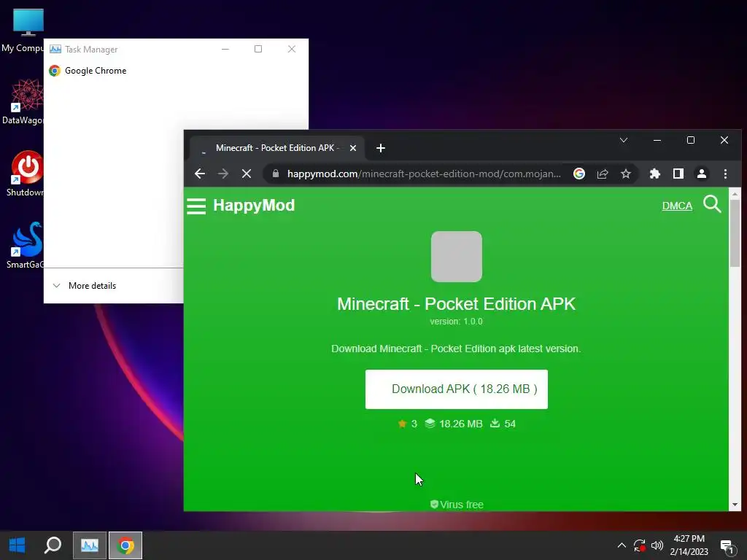Stop page loading with the X button
The width and height of the screenshot is (747, 560).
pos(247,174)
